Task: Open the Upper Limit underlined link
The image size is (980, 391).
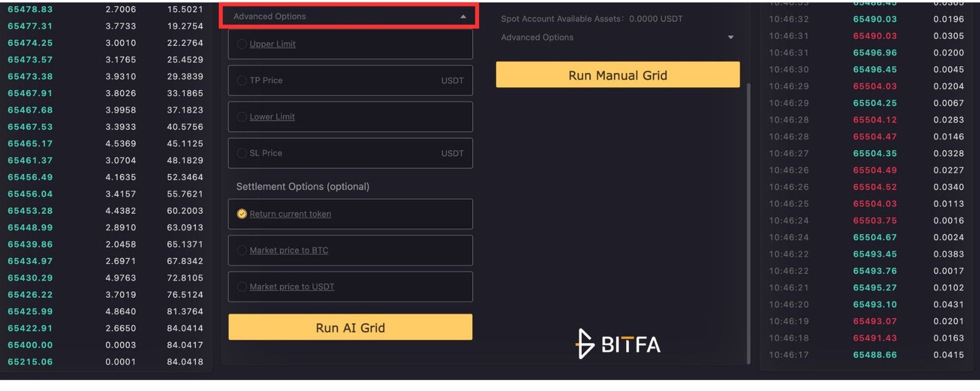Action: click(273, 44)
